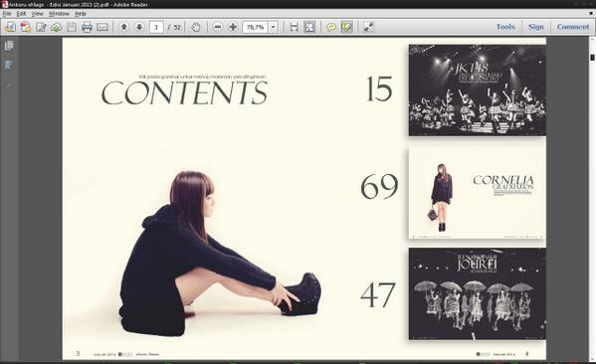Image resolution: width=596 pixels, height=364 pixels.
Task: Click the CONTENTS heading
Action: 185,92
